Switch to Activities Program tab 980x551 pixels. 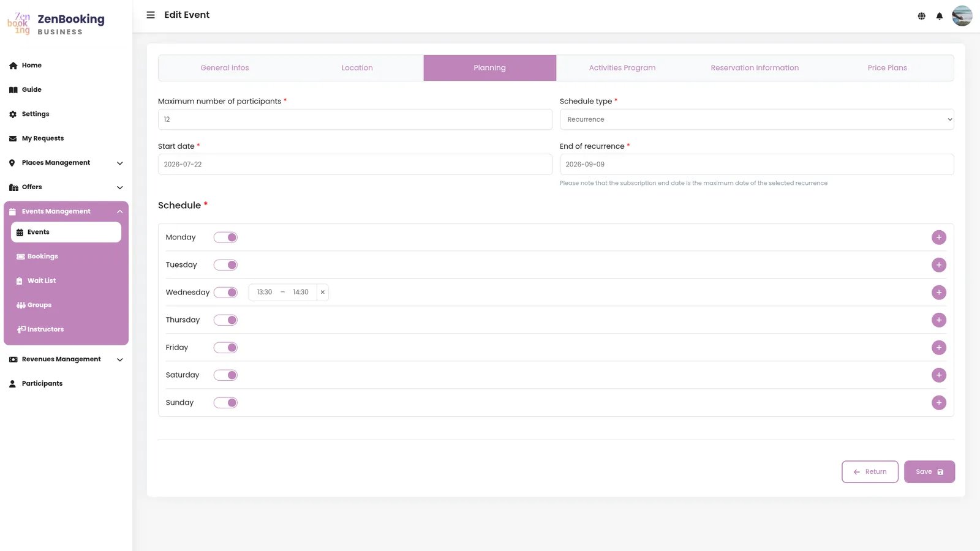point(622,68)
